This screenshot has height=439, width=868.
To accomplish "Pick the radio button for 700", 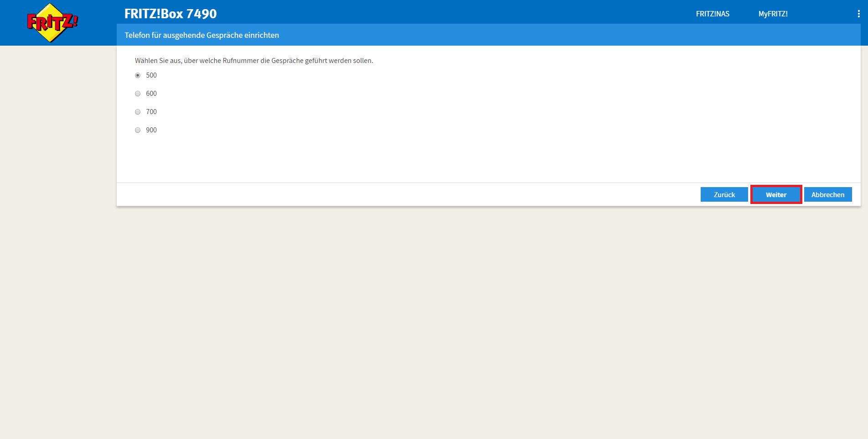I will [138, 112].
